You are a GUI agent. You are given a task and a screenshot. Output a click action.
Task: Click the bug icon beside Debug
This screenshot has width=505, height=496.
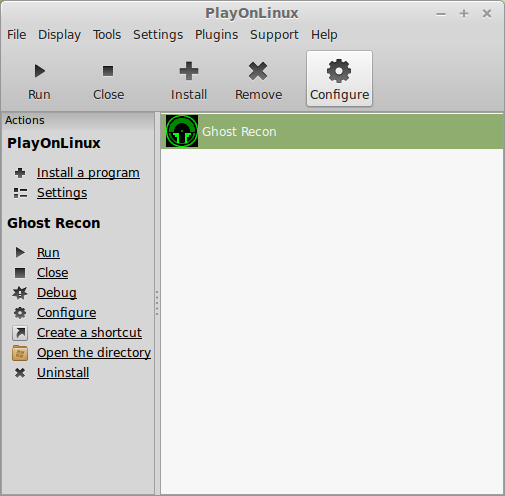pos(20,293)
